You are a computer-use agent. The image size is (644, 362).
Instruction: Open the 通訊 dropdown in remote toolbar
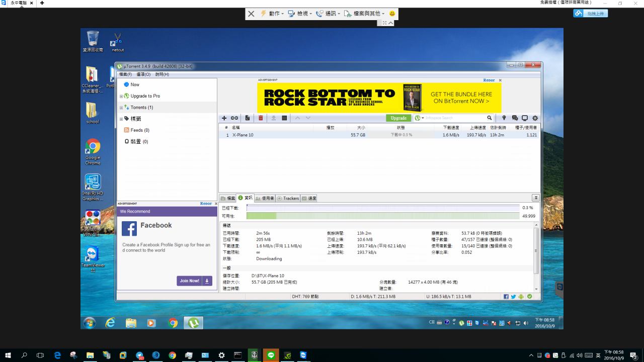pyautogui.click(x=328, y=14)
